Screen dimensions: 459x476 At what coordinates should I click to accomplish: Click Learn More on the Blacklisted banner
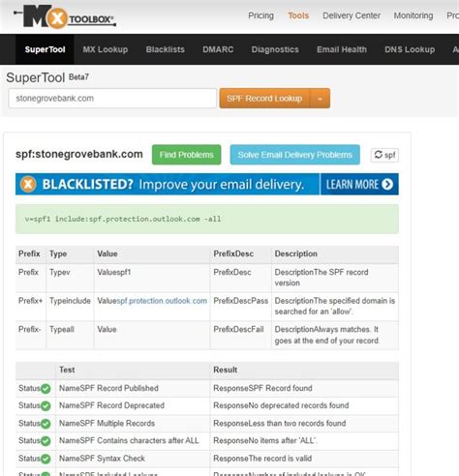tap(359, 184)
